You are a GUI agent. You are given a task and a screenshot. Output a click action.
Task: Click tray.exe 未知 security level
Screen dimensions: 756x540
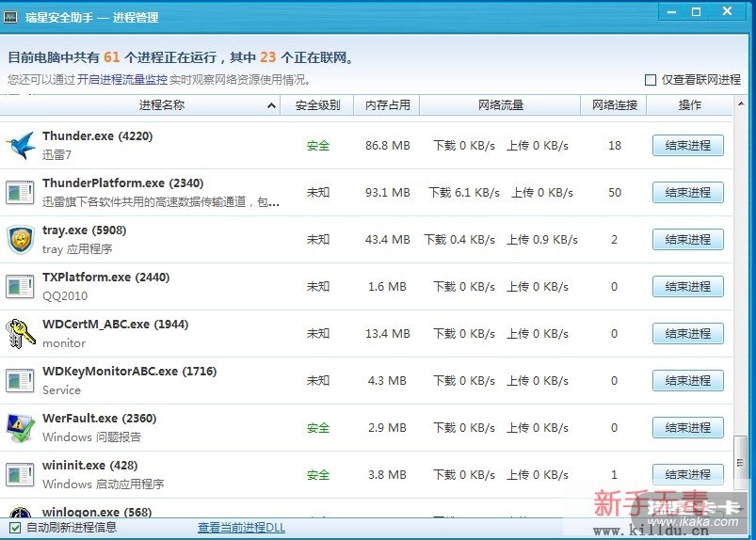[317, 239]
